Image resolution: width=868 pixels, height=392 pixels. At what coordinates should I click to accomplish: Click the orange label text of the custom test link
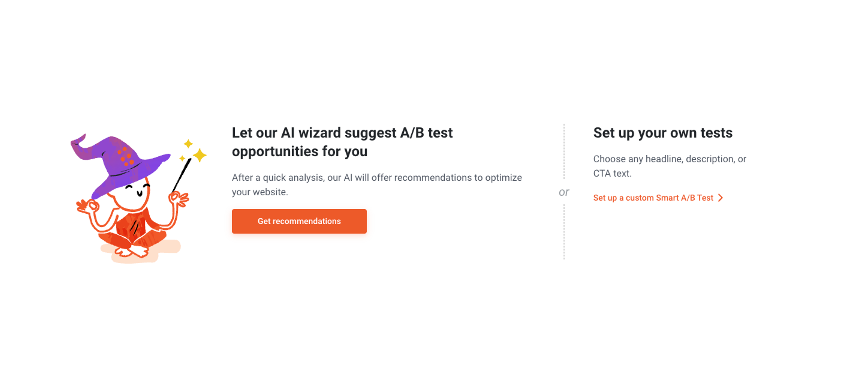(654, 198)
